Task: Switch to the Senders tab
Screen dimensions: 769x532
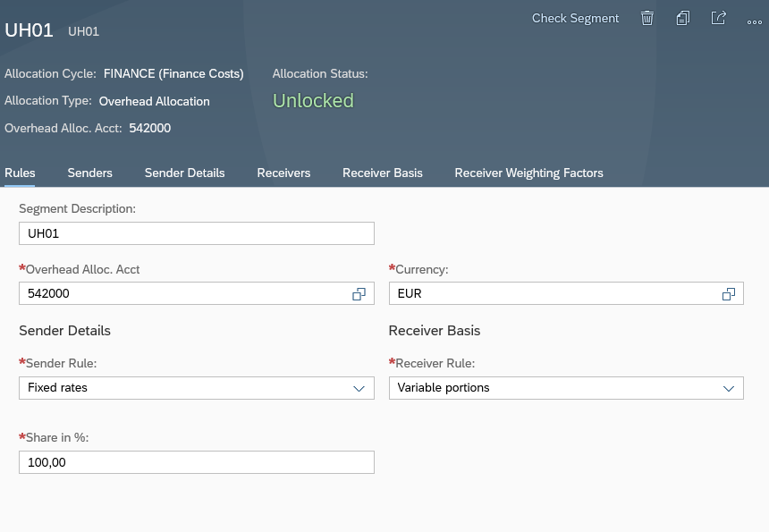Action: tap(89, 173)
